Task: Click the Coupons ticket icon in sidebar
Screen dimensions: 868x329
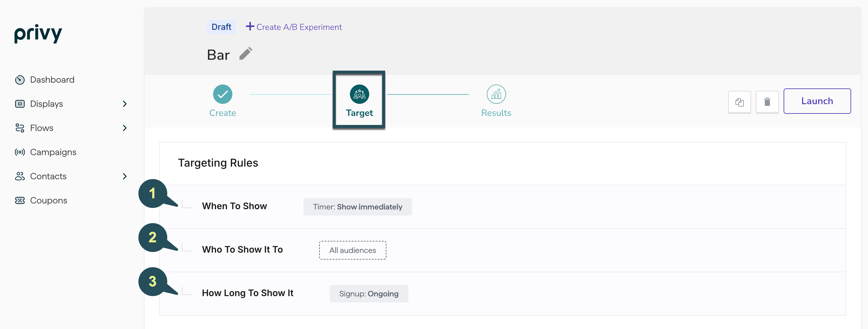Action: click(x=20, y=200)
